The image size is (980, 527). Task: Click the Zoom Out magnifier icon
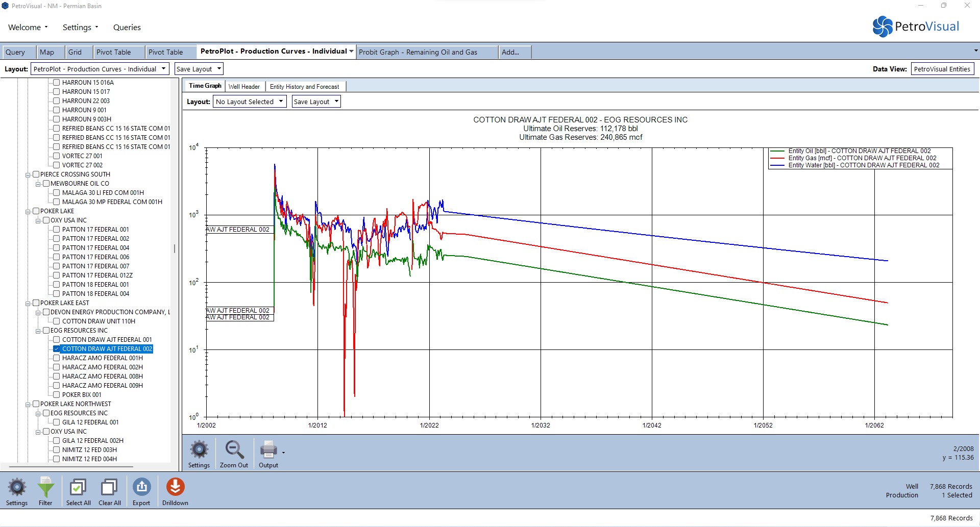(x=234, y=450)
